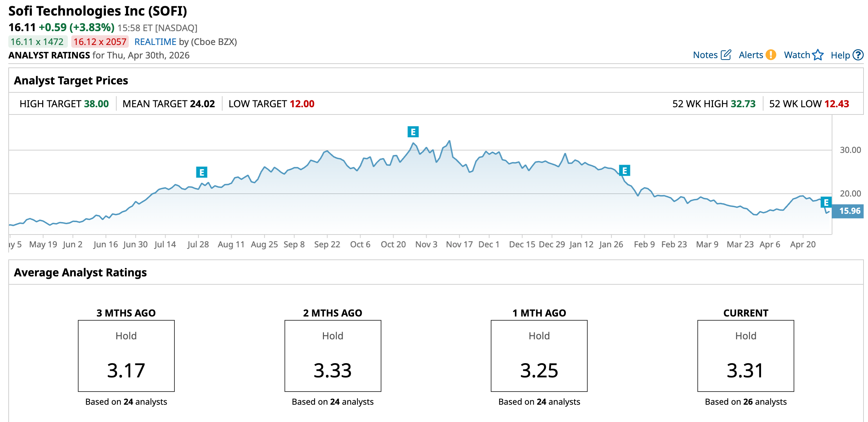
Task: Click the Alerts text link
Action: [750, 55]
